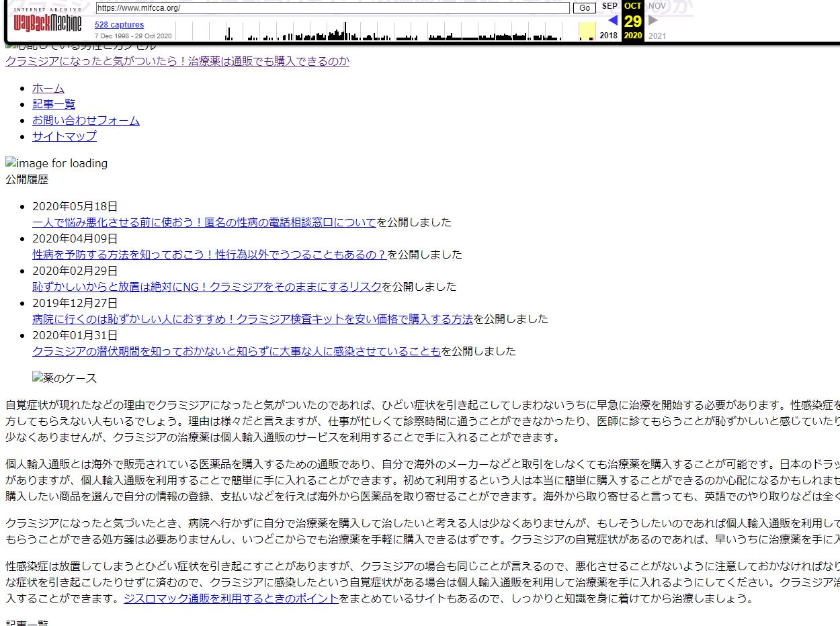Screen dimensions: 840x626
Task: Open the サイトマップ link
Action: 65,136
